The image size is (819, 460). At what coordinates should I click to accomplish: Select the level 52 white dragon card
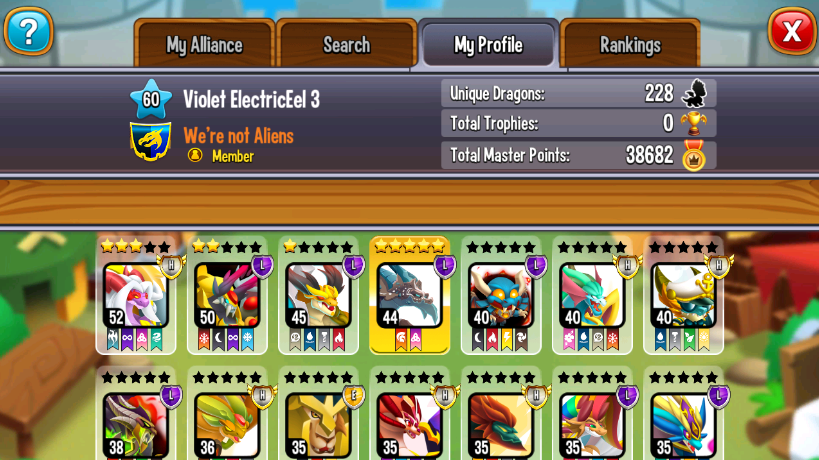click(136, 296)
